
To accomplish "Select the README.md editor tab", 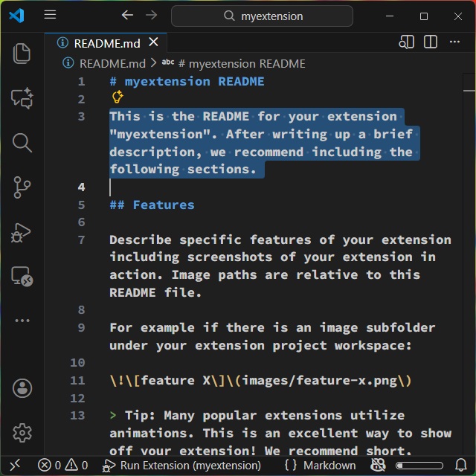I will (x=106, y=43).
